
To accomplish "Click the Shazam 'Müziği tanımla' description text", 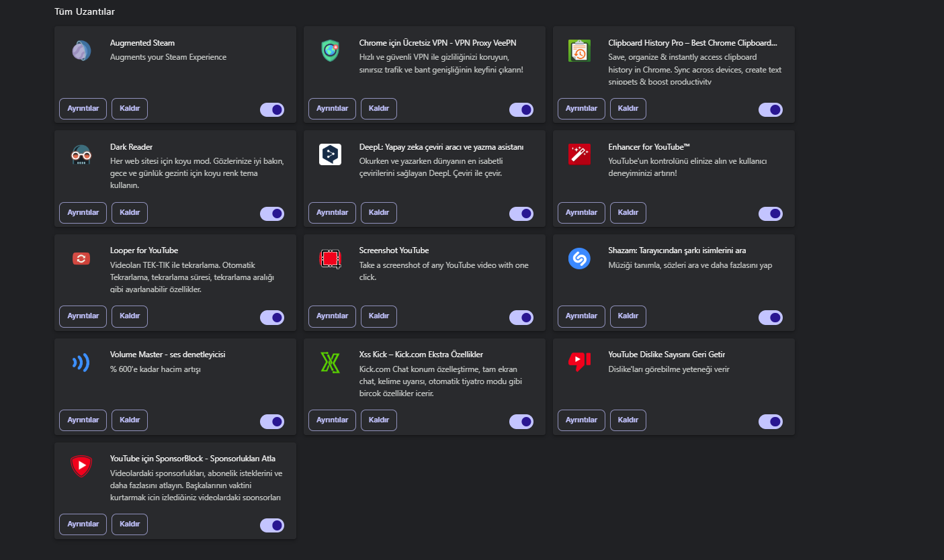I will tap(690, 265).
